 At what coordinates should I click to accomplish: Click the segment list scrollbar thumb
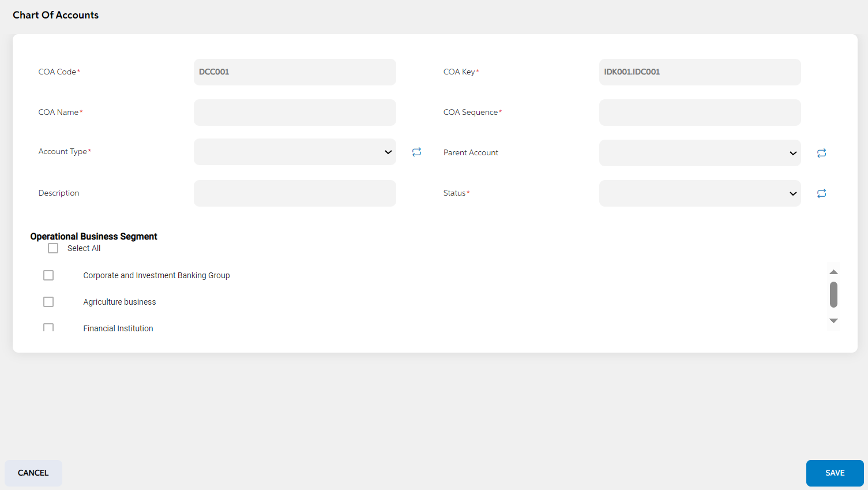pos(833,294)
